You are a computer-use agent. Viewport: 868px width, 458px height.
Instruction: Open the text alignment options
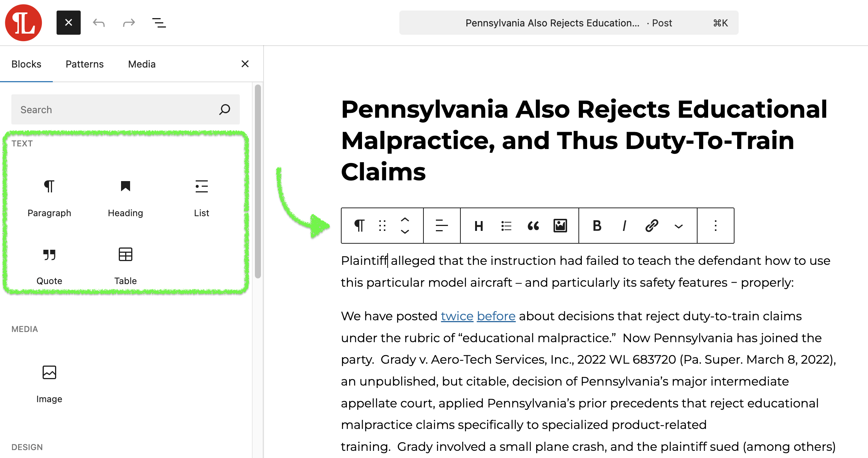coord(442,226)
